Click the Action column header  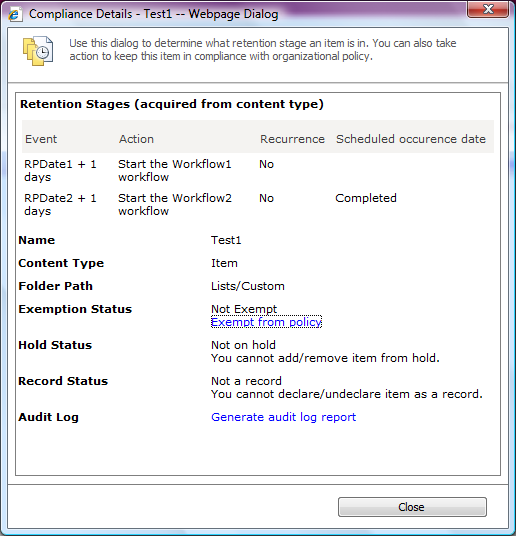(136, 139)
